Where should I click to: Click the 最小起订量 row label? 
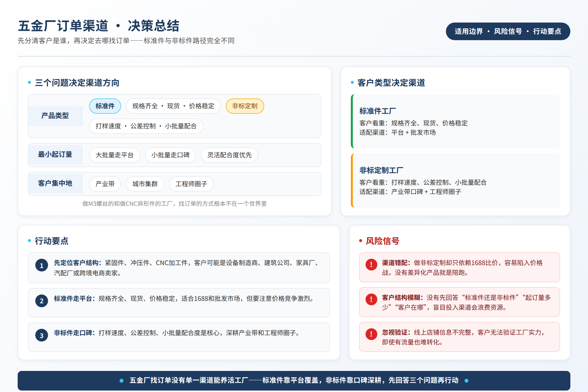(x=55, y=155)
